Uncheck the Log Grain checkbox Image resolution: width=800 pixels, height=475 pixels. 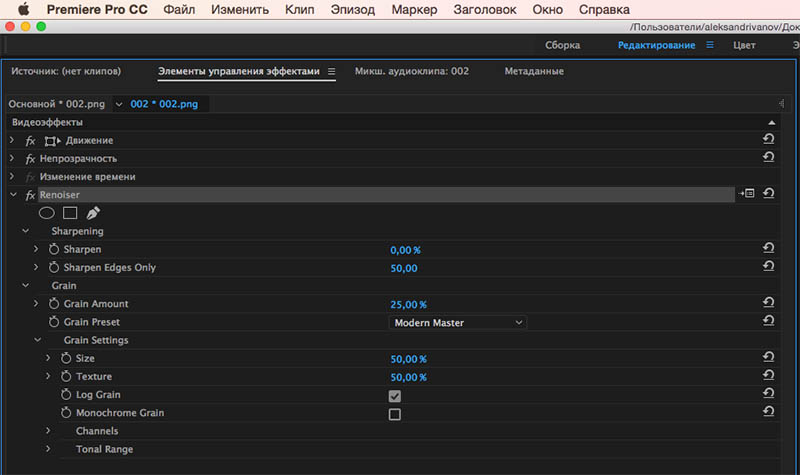pyautogui.click(x=394, y=396)
